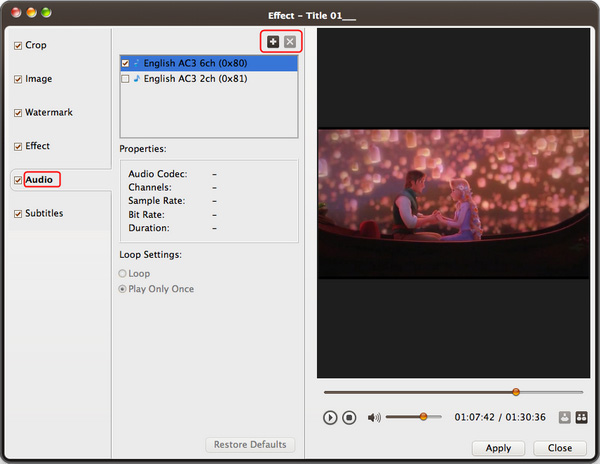
Task: Check English AC3 2ch (0x81) track
Action: click(x=125, y=79)
